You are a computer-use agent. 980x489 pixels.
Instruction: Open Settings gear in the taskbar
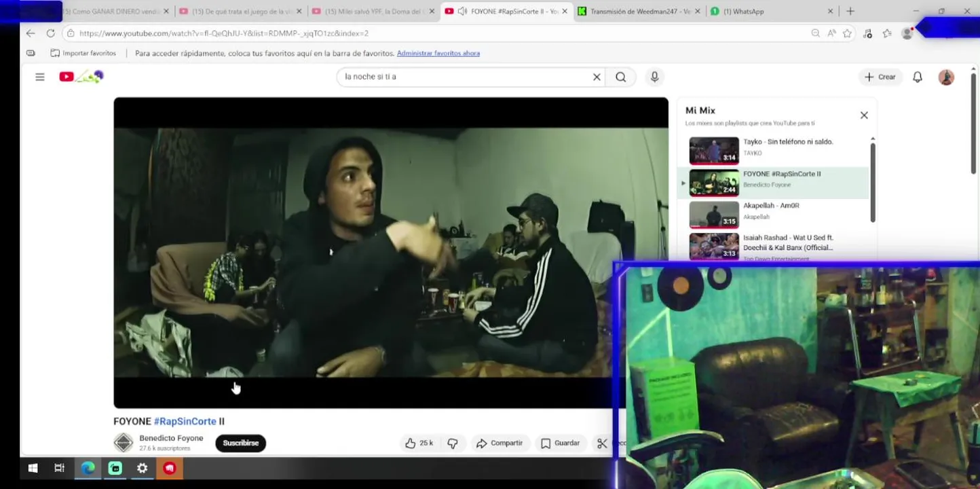(x=142, y=468)
